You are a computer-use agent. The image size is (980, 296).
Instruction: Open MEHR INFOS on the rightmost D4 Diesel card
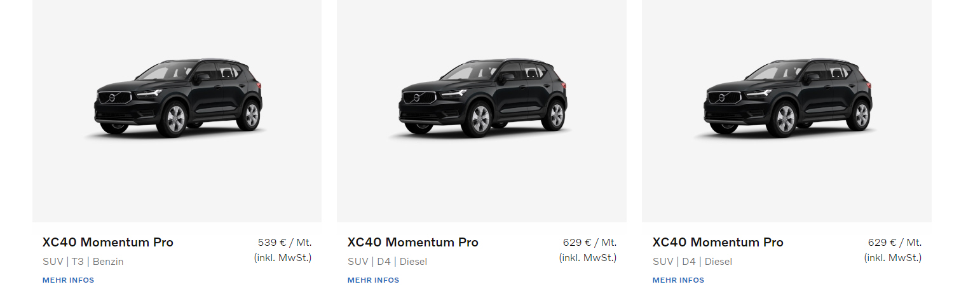(678, 280)
